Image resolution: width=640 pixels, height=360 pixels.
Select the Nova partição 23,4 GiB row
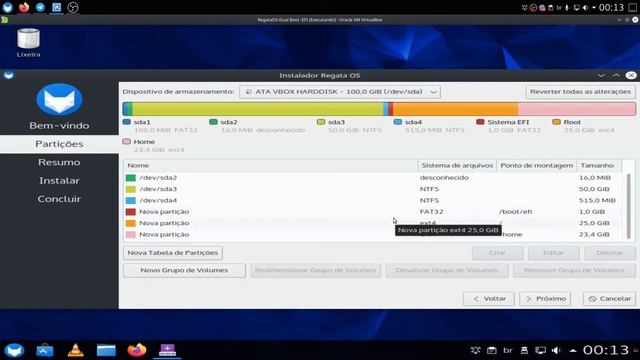tap(373, 235)
